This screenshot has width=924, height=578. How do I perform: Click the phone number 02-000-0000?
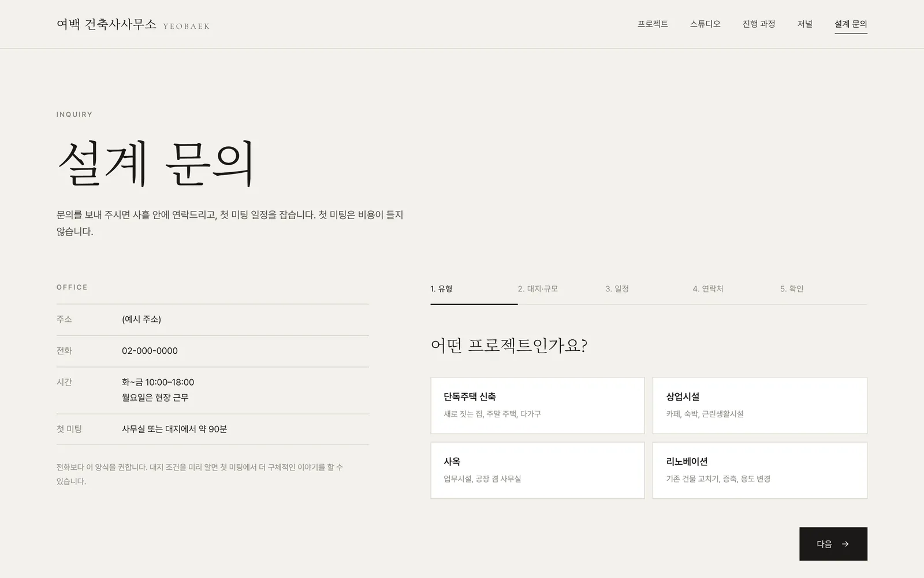coord(150,351)
